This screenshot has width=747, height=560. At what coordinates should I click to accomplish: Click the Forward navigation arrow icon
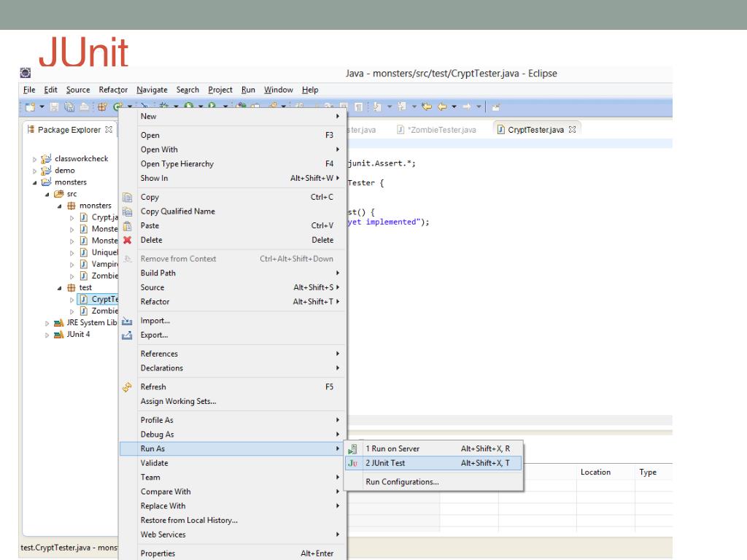pyautogui.click(x=467, y=106)
